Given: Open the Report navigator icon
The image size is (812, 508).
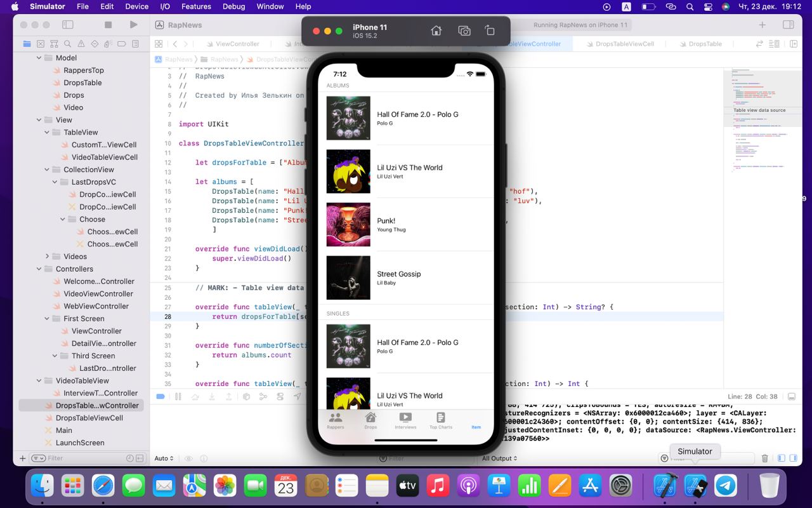Looking at the screenshot, I should pyautogui.click(x=136, y=44).
